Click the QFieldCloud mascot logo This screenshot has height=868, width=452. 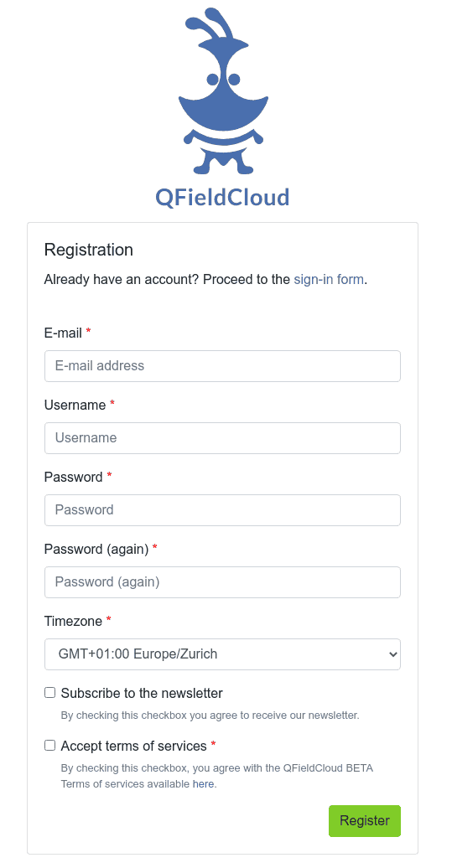(223, 90)
